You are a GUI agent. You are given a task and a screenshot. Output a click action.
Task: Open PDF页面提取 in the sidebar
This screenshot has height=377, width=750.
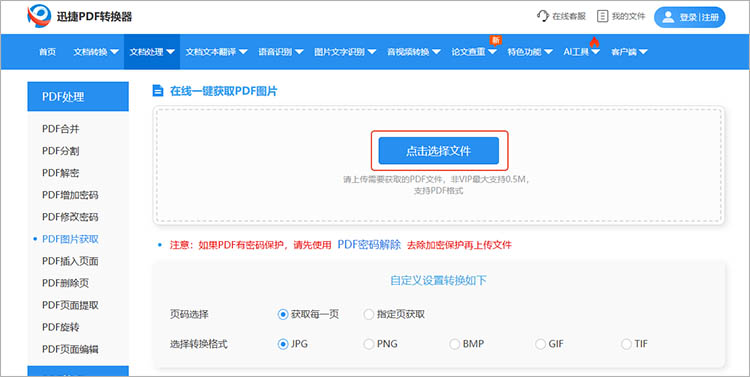(70, 305)
